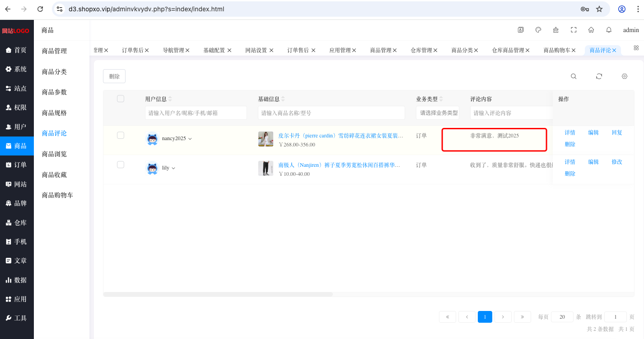
Task: Click the 删除 button above table
Action: coord(114,76)
